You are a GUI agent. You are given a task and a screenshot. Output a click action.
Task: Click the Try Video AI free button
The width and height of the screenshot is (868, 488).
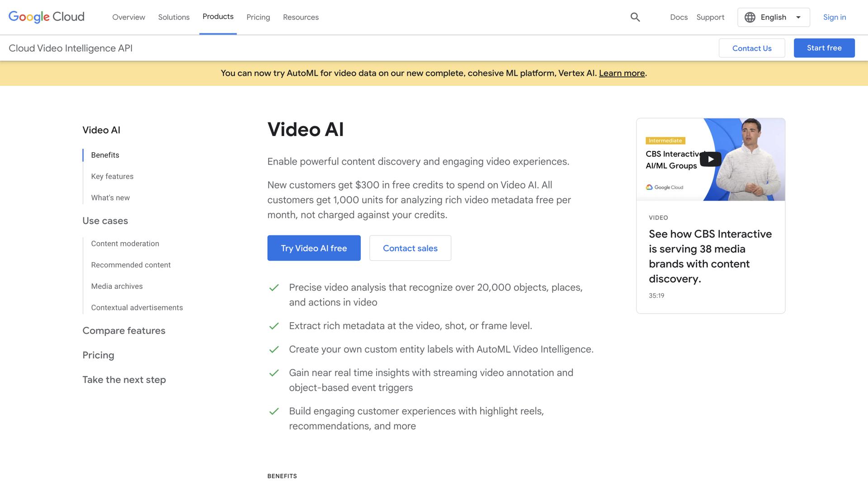pyautogui.click(x=314, y=248)
